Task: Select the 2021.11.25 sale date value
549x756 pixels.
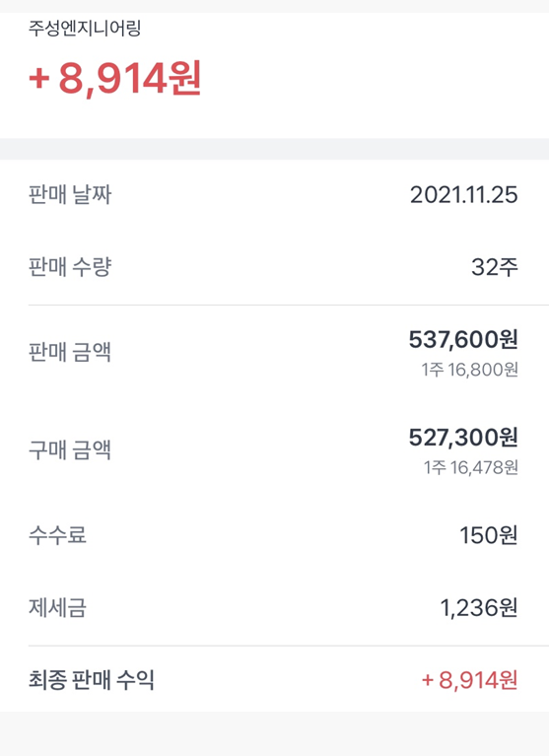Action: 463,195
